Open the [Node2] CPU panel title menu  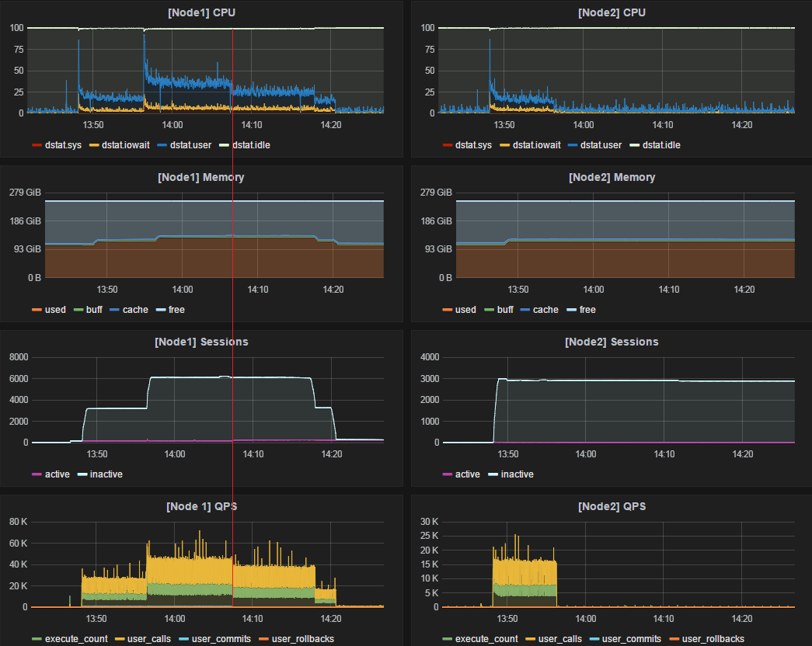coord(612,12)
